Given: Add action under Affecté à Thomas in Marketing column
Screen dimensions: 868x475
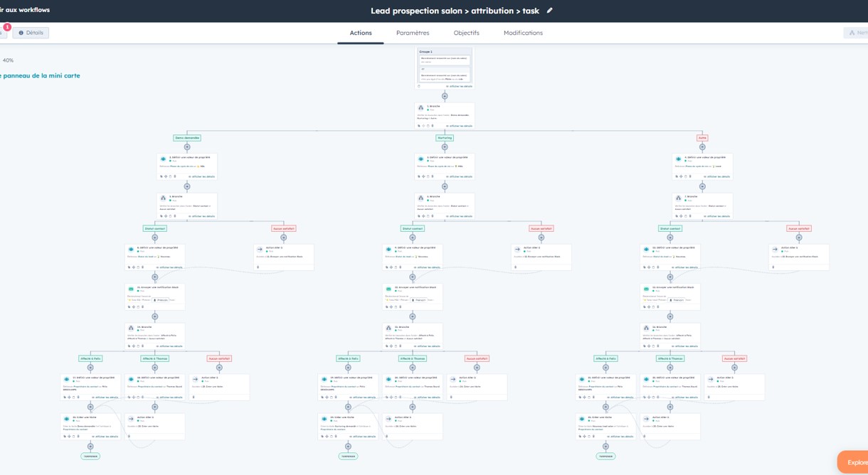Looking at the screenshot, I should click(413, 368).
